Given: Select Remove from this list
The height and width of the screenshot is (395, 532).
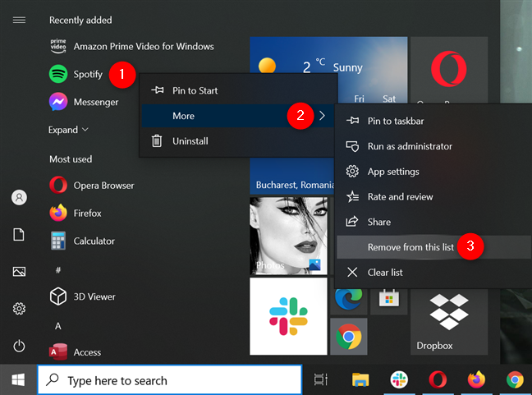Looking at the screenshot, I should 410,247.
